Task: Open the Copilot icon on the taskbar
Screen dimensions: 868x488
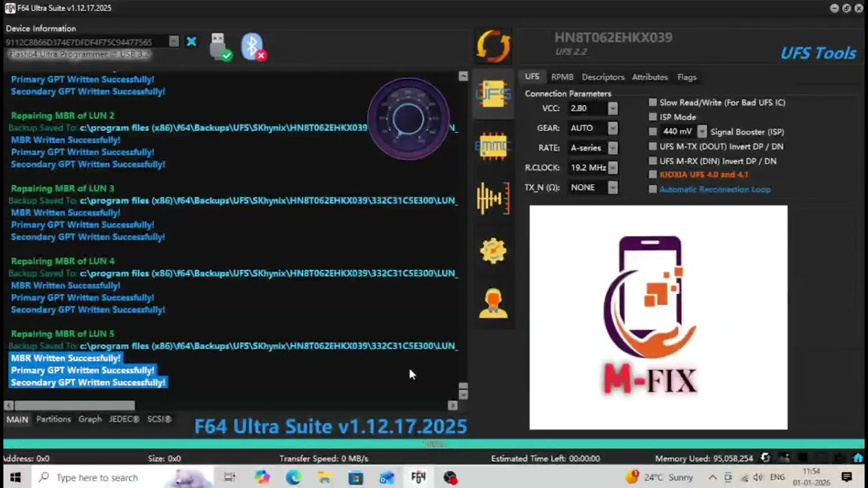Action: tap(262, 477)
